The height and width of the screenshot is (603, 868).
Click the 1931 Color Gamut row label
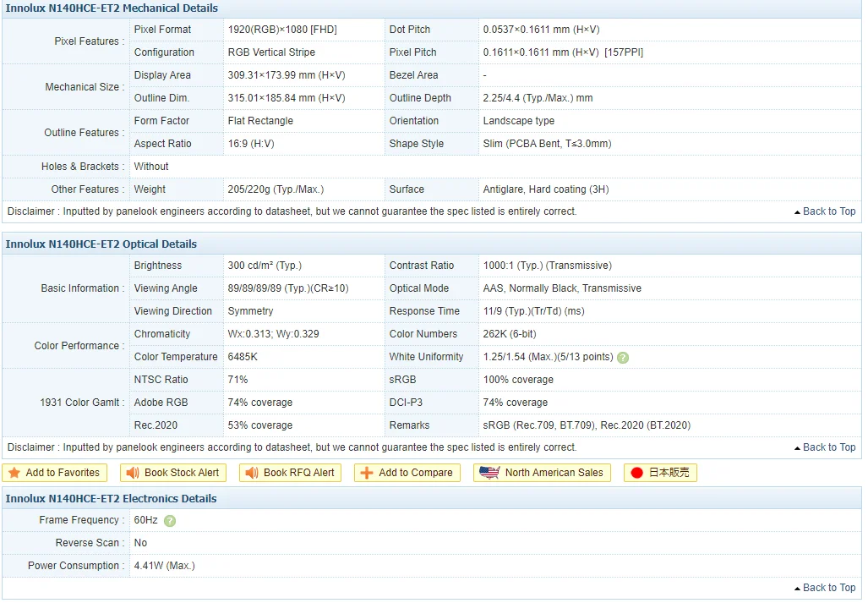[x=82, y=403]
